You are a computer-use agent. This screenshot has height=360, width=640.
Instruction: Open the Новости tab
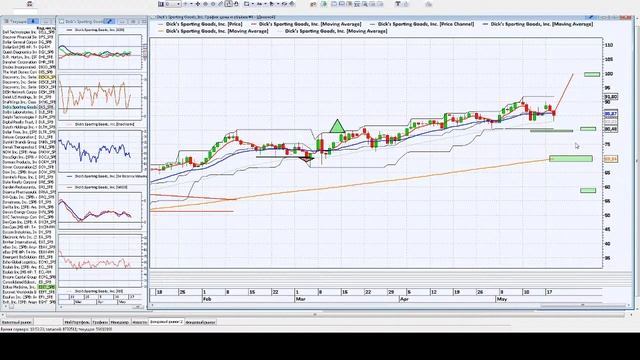[140, 322]
